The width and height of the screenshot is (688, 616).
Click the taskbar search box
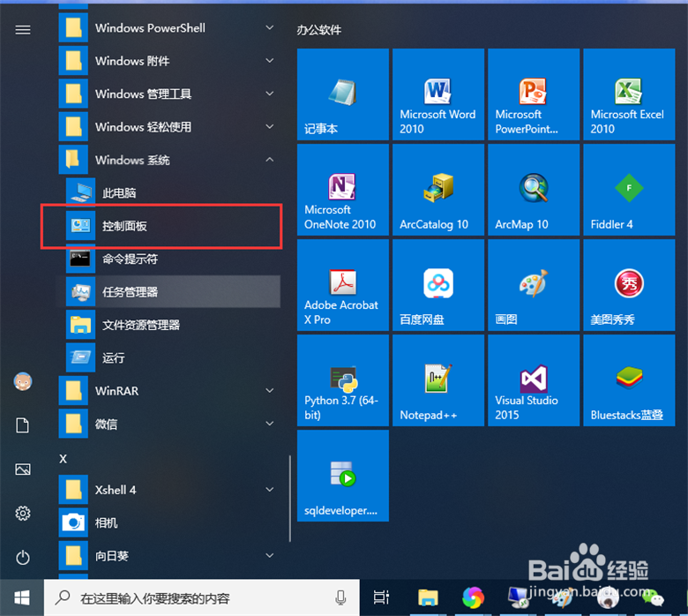click(202, 597)
